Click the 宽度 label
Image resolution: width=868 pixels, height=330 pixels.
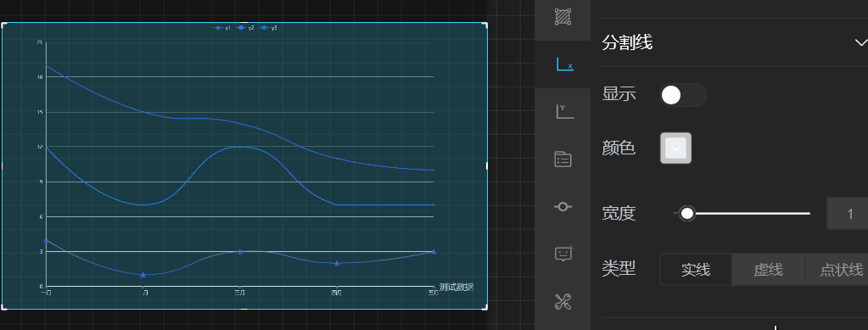(x=619, y=213)
